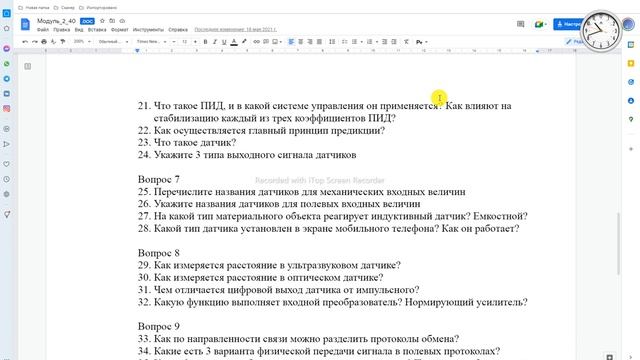Image resolution: width=640 pixels, height=360 pixels.
Task: Open the Правка menu
Action: [x=61, y=30]
